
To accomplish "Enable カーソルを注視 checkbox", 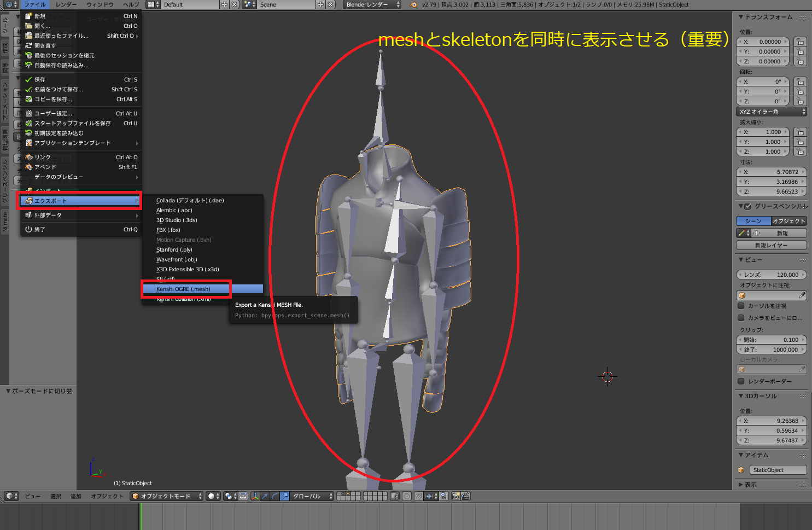I will (741, 306).
